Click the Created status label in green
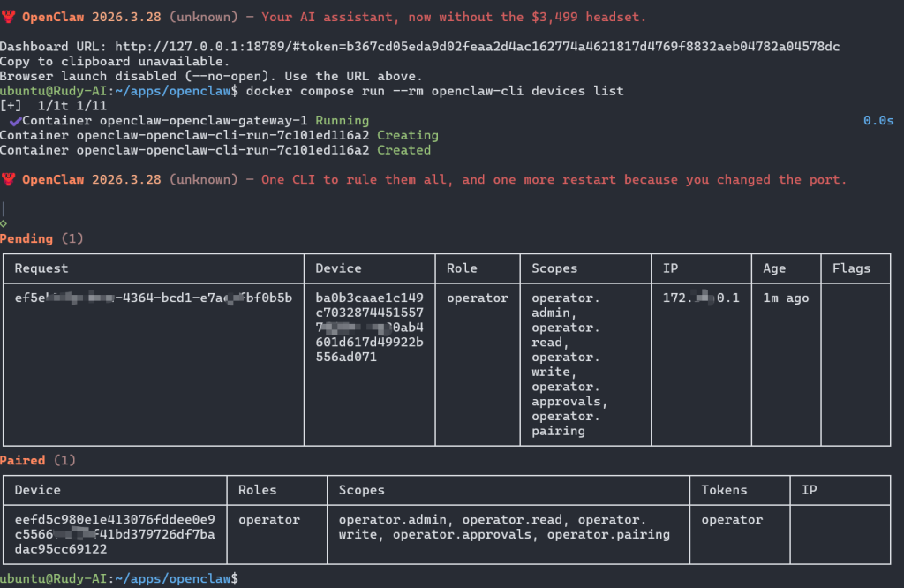 [404, 149]
